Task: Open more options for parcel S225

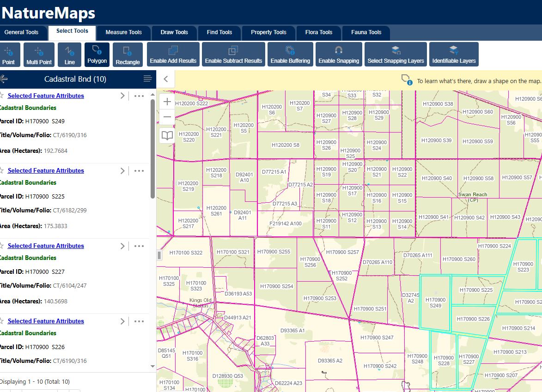Action: point(139,171)
